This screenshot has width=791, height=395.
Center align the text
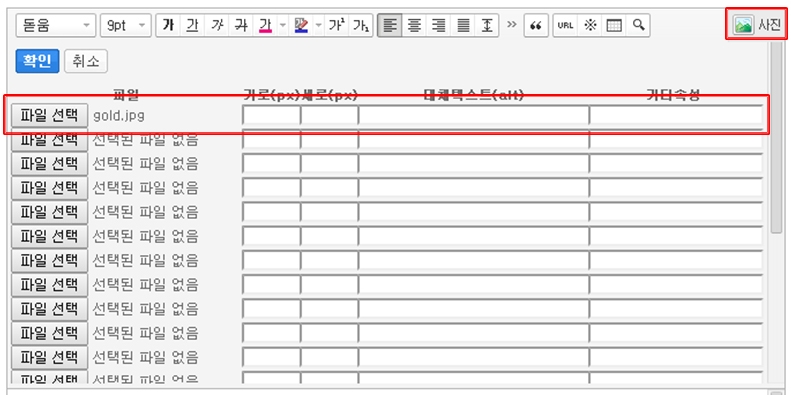tap(414, 25)
